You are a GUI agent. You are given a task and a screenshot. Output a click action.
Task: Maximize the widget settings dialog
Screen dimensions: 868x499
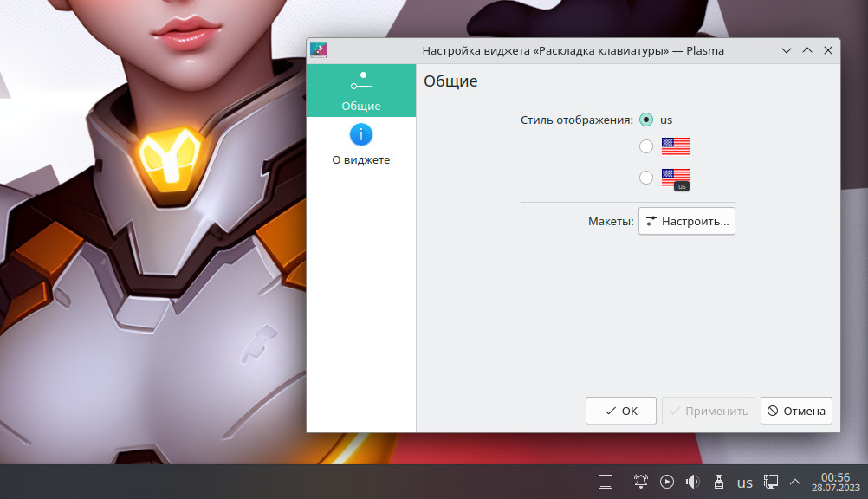pos(807,50)
